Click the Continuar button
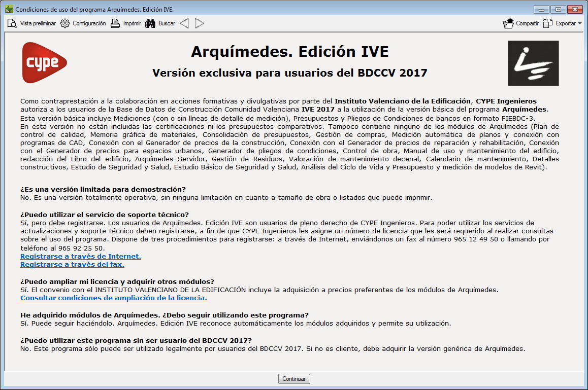This screenshot has width=588, height=390. coord(294,379)
